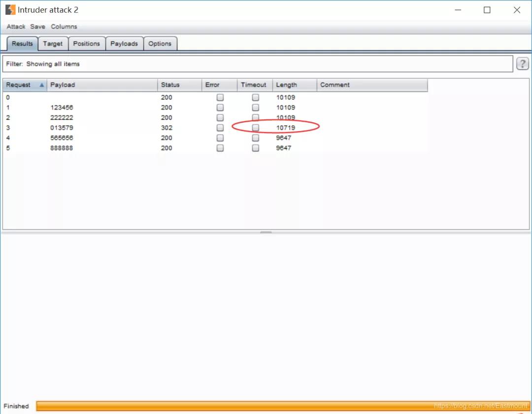Toggle Error checkbox for payload 123456

[x=220, y=107]
